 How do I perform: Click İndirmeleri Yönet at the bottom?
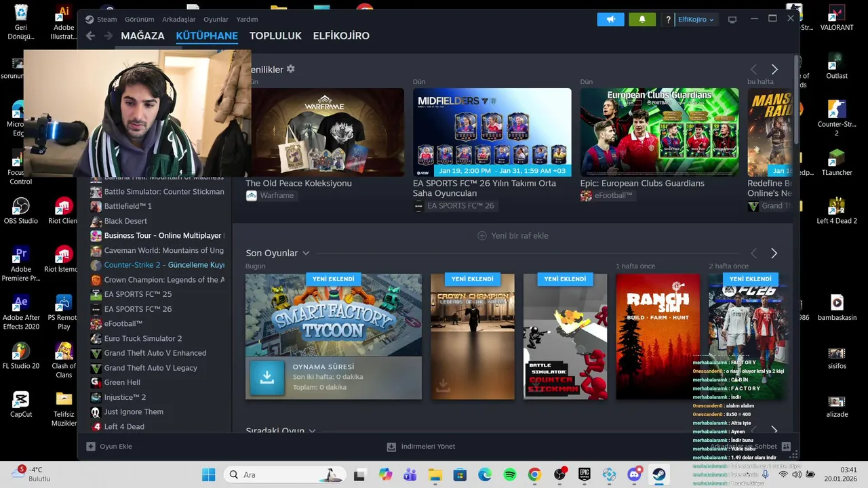tap(421, 447)
